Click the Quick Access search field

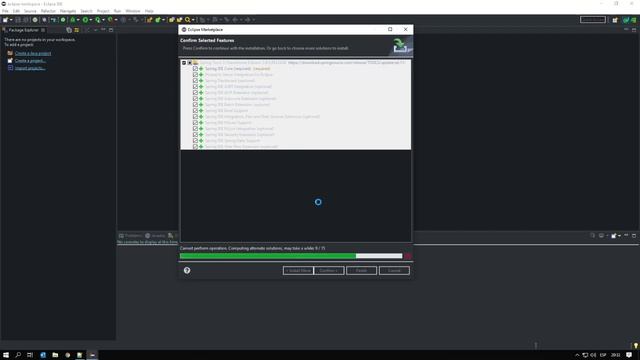pyautogui.click(x=593, y=20)
